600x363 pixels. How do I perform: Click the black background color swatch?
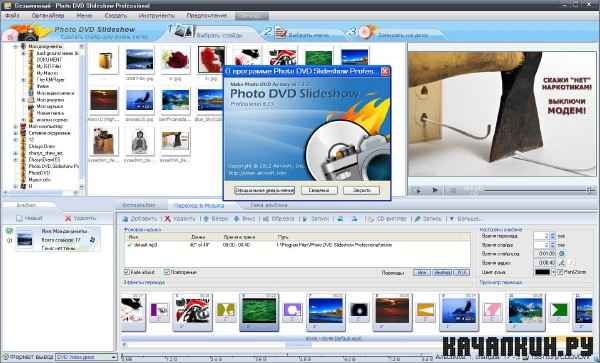(x=543, y=272)
